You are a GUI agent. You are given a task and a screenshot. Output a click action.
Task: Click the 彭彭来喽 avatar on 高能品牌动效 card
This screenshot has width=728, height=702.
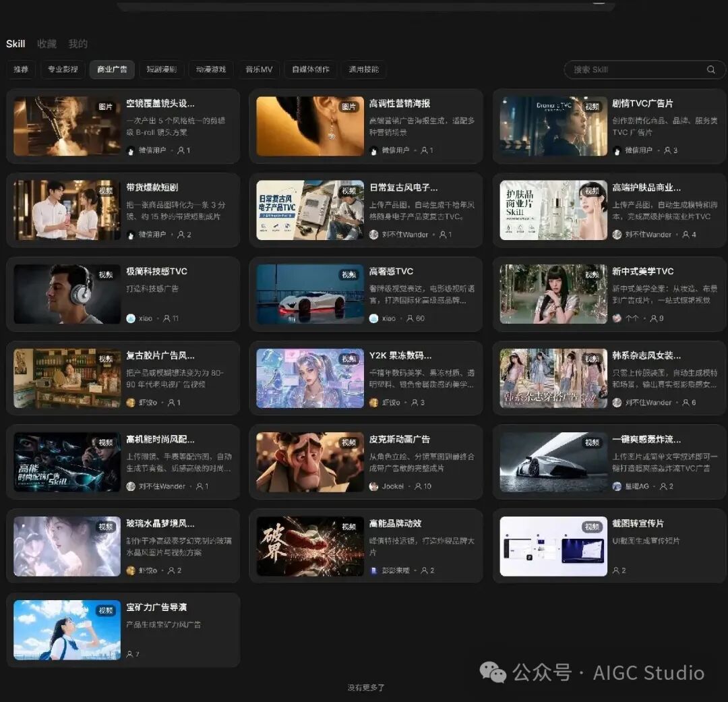pos(373,571)
